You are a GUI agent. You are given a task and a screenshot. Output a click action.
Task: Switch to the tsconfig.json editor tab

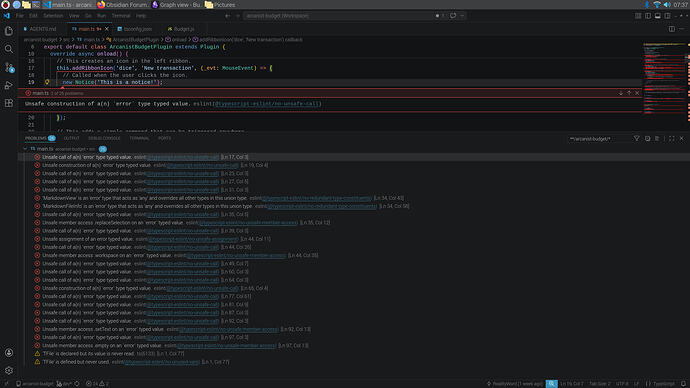click(137, 29)
